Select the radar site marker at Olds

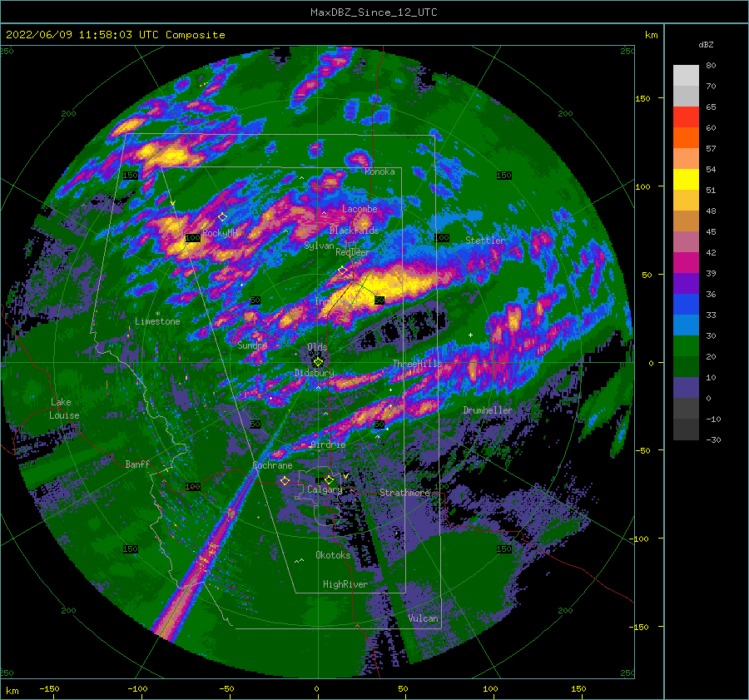[x=318, y=362]
